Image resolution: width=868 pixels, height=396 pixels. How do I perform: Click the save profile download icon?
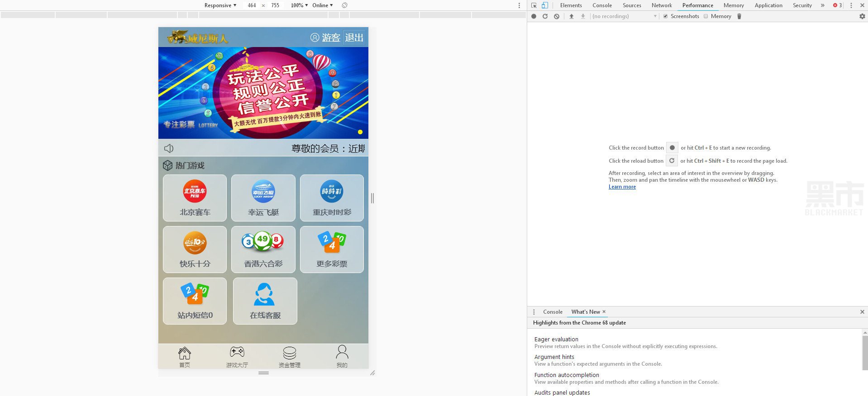click(x=583, y=16)
